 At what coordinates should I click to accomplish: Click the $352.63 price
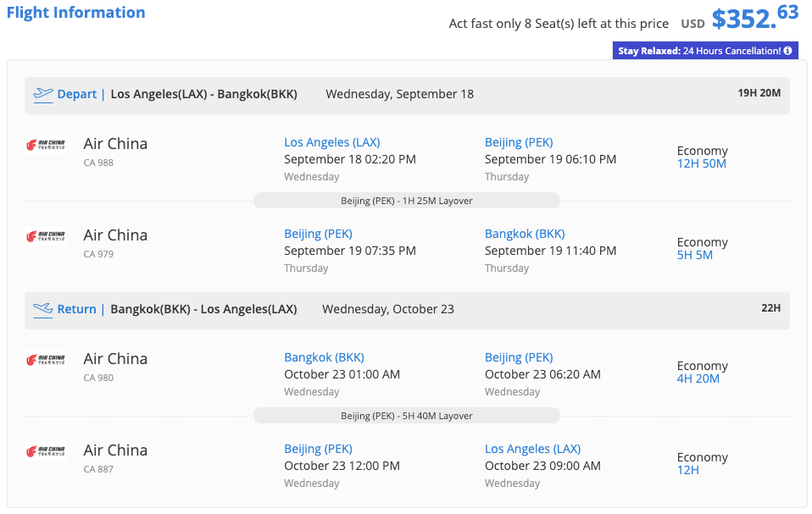point(754,17)
